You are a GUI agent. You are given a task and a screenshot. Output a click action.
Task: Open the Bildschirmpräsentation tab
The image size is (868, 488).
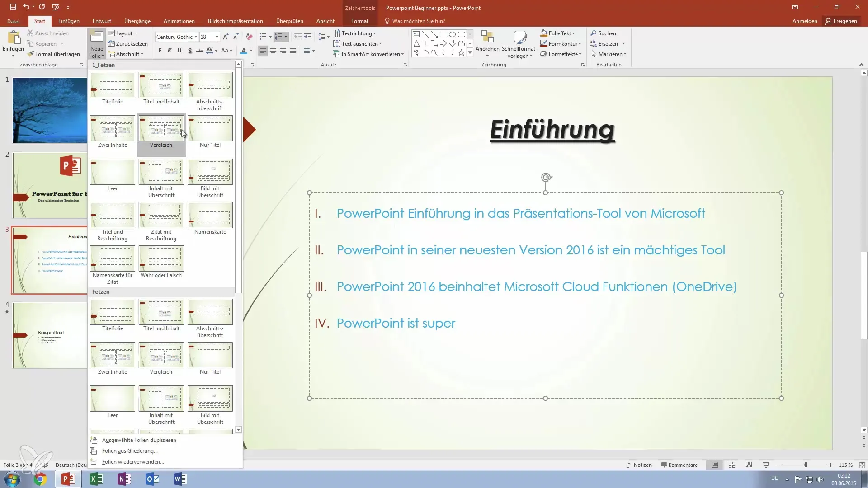tap(235, 21)
